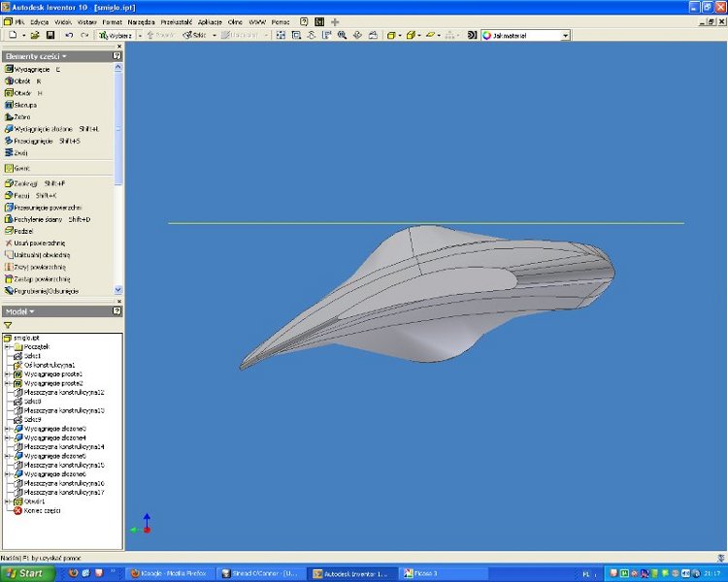The width and height of the screenshot is (728, 582).
Task: Select the Wyciągnięcie extrude tool
Action: [x=32, y=69]
